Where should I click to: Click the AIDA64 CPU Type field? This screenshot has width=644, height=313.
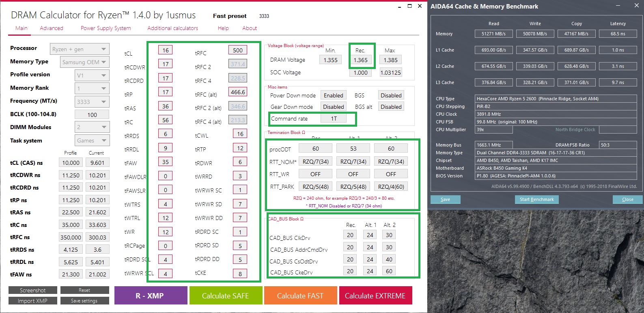[x=556, y=99]
